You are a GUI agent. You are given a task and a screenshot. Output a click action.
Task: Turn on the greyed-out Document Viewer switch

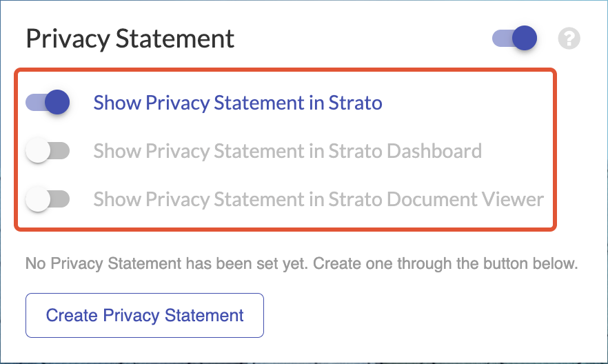coord(48,199)
